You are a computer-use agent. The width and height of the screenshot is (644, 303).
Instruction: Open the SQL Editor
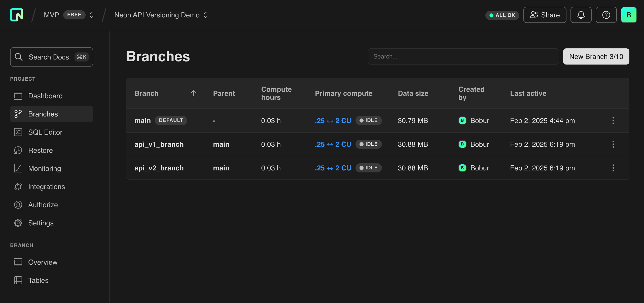[x=45, y=132]
